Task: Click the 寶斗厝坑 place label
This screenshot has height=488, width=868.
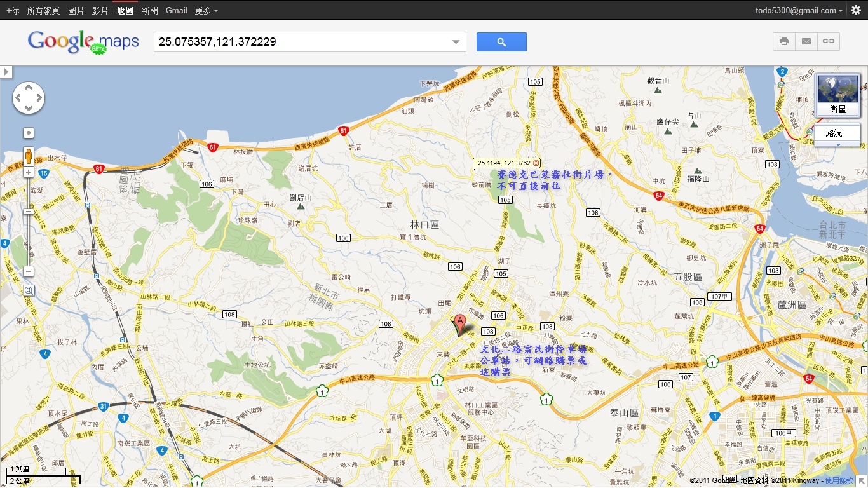Action: pos(412,236)
